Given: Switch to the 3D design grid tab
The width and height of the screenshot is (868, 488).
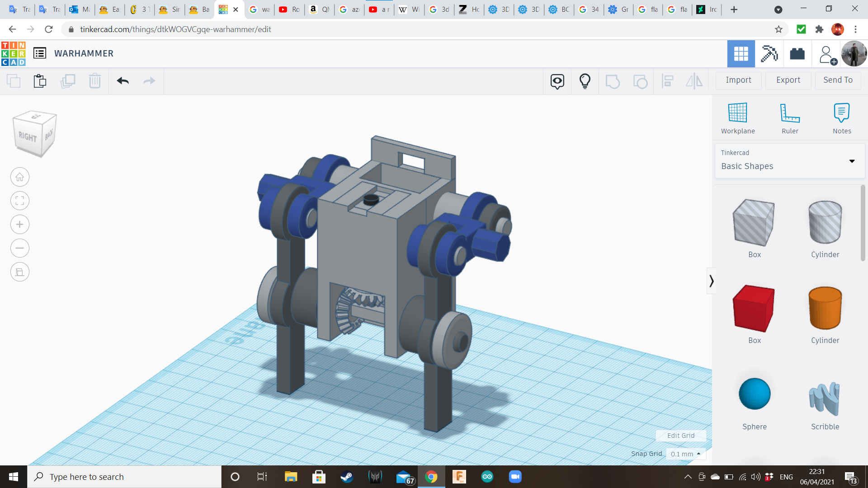Looking at the screenshot, I should (741, 54).
